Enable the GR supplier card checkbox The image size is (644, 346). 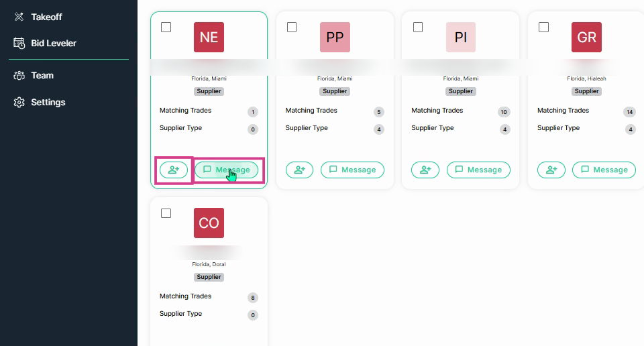click(543, 27)
